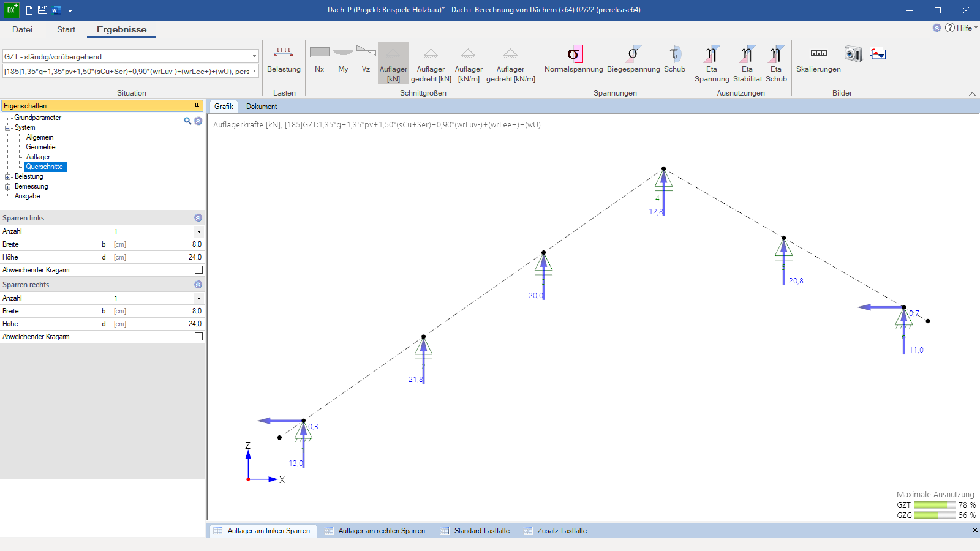980x551 pixels.
Task: Display Schub shear stress
Action: [674, 59]
